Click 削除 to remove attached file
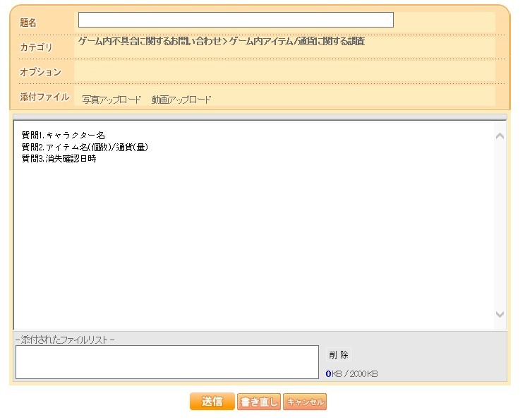 (x=339, y=355)
